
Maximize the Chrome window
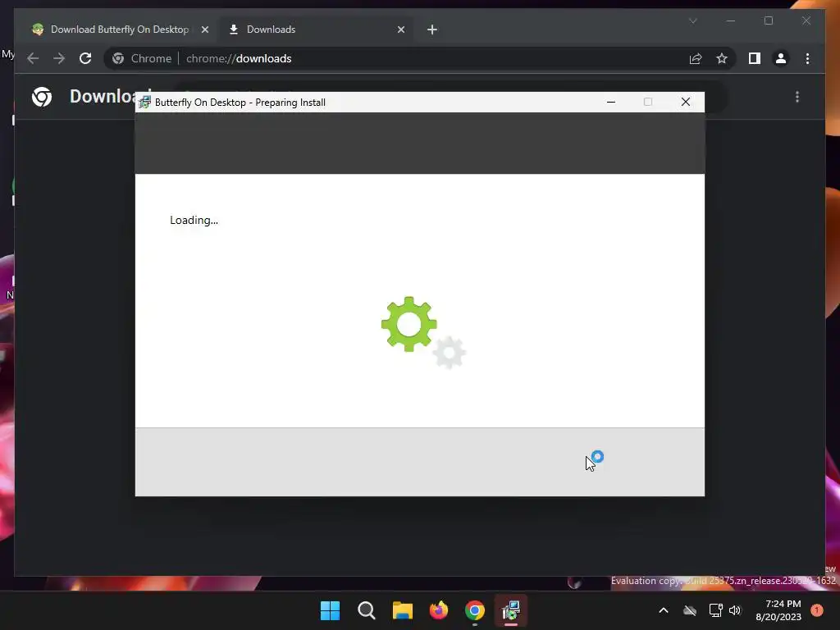click(768, 21)
